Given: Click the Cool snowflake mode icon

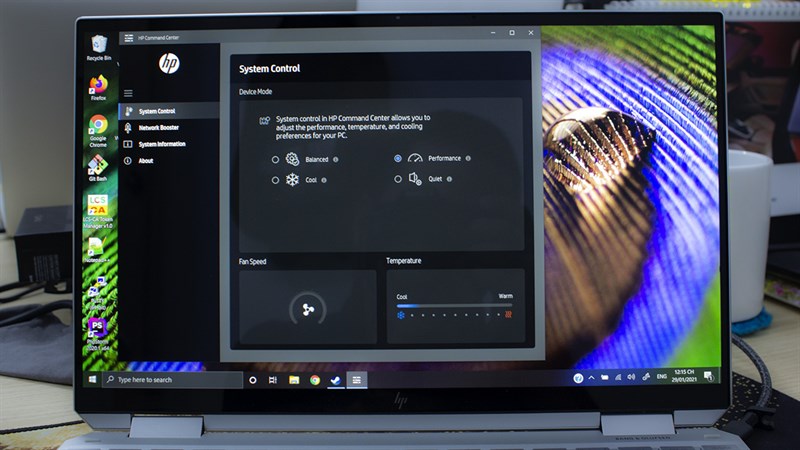Looking at the screenshot, I should pos(292,180).
